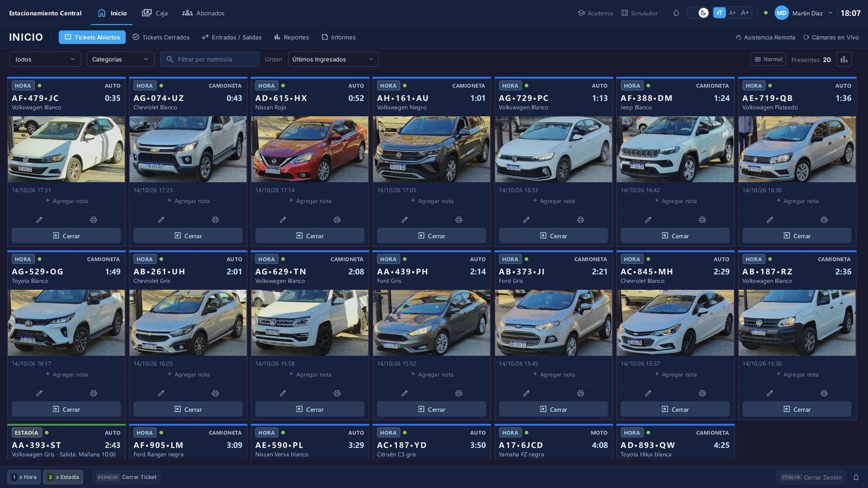Click printer icon on AB•187•RZ ticket

pyautogui.click(x=824, y=393)
